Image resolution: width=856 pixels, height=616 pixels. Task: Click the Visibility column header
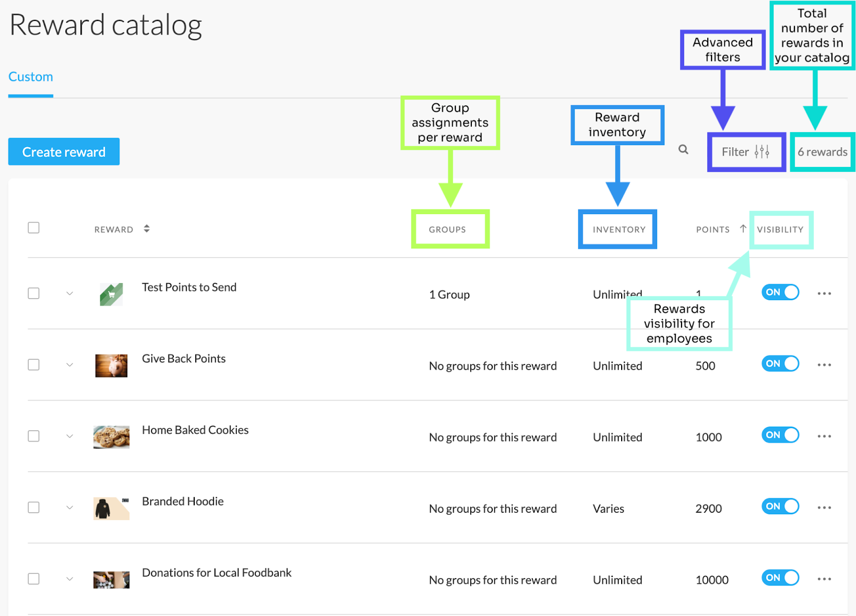click(x=780, y=230)
